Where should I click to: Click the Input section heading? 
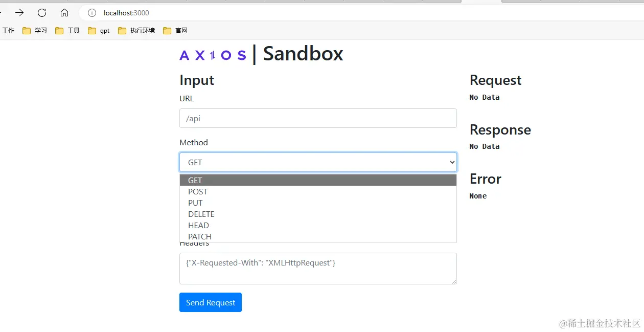pos(197,80)
